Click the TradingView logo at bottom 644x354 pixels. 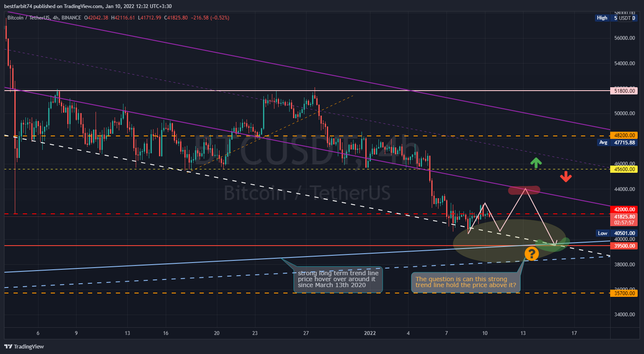[x=24, y=346]
